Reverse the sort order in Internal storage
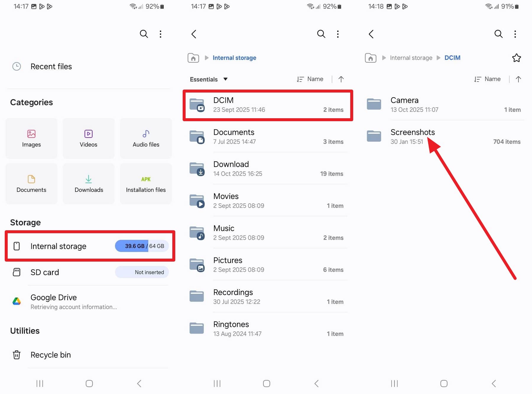Screen dimensions: 532x394 click(x=341, y=79)
